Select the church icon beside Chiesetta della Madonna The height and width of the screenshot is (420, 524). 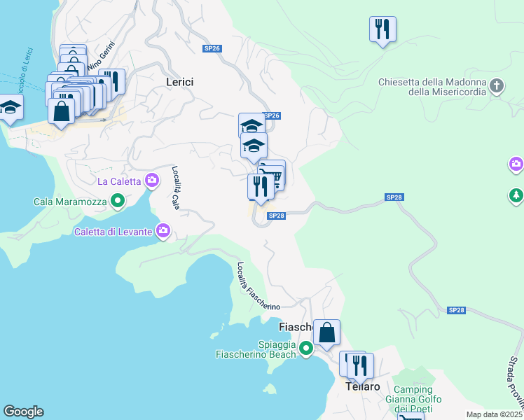tap(497, 86)
